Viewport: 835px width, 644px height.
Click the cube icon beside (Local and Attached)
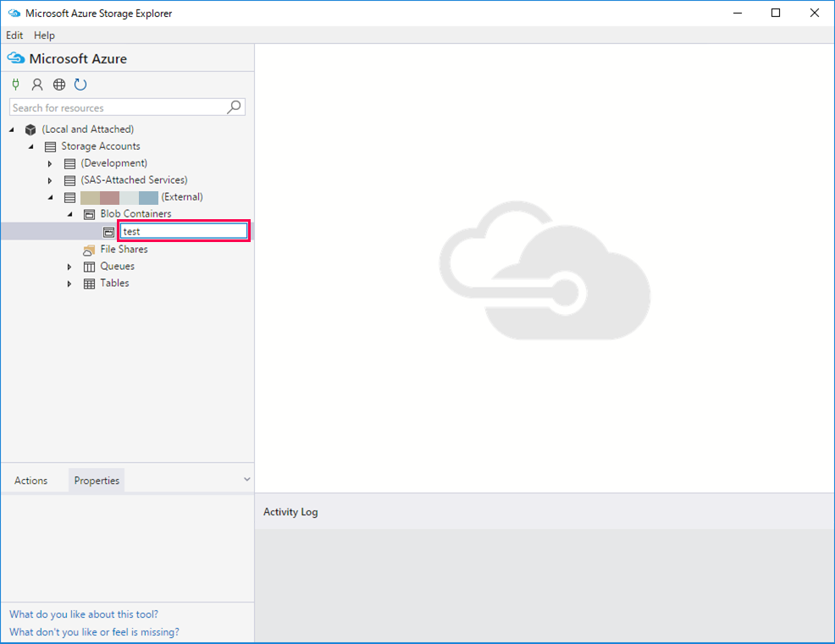[30, 129]
